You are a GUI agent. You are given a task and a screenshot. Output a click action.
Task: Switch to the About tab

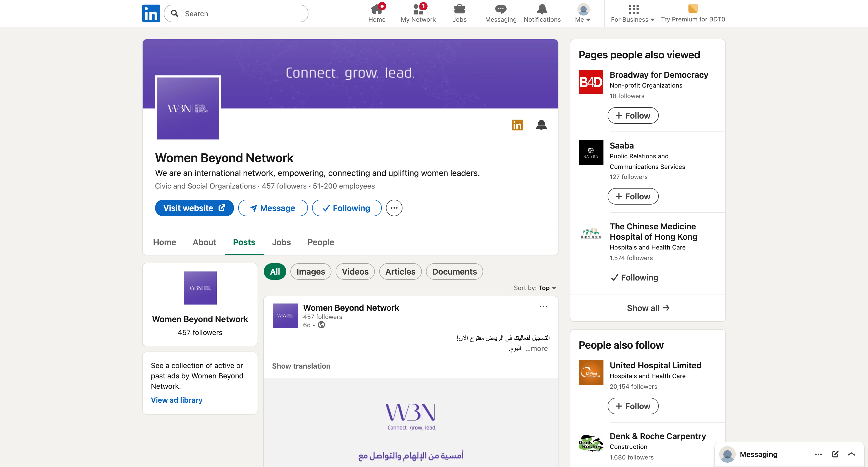click(x=204, y=242)
